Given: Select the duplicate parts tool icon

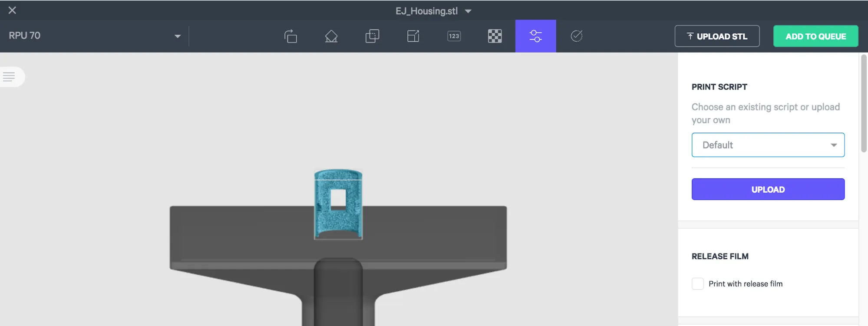Looking at the screenshot, I should 372,36.
